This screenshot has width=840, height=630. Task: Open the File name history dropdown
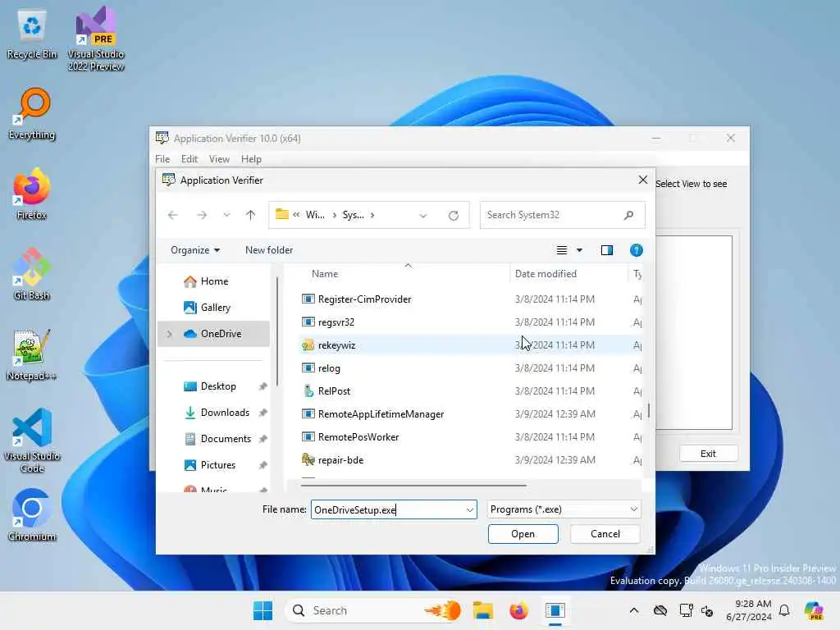[x=470, y=509]
